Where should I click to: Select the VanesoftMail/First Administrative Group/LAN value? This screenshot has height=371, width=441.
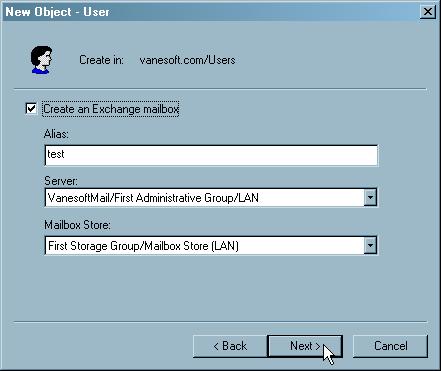click(x=153, y=198)
